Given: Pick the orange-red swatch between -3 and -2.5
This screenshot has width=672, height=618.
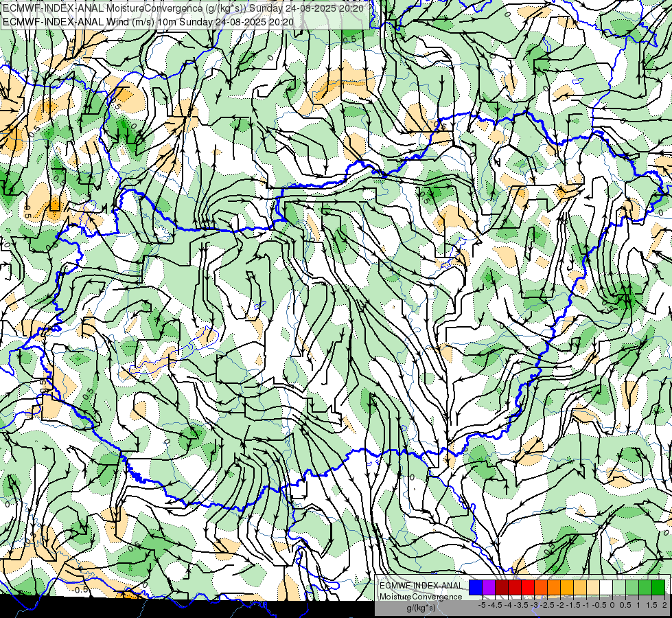Looking at the screenshot, I should 541,587.
